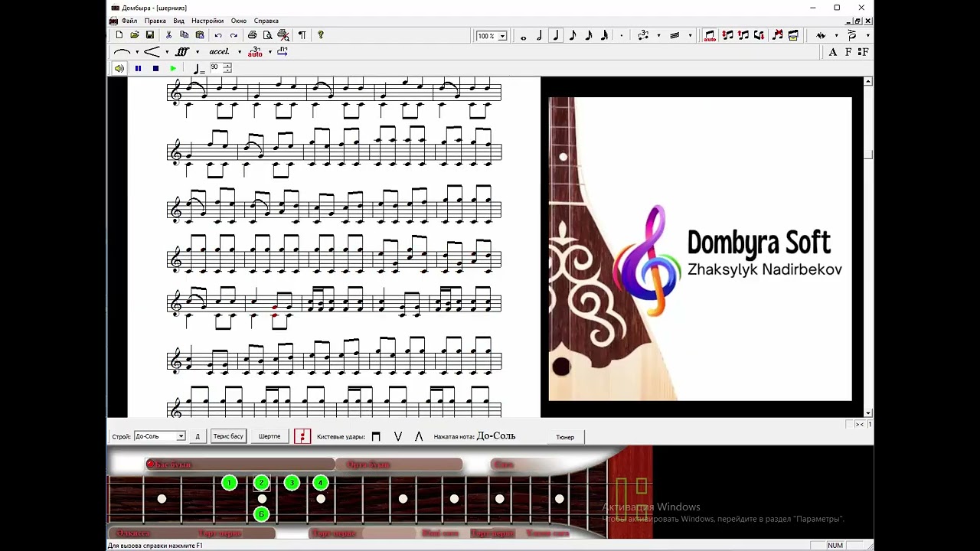Open the Справка menu
Image resolution: width=980 pixels, height=551 pixels.
point(266,21)
